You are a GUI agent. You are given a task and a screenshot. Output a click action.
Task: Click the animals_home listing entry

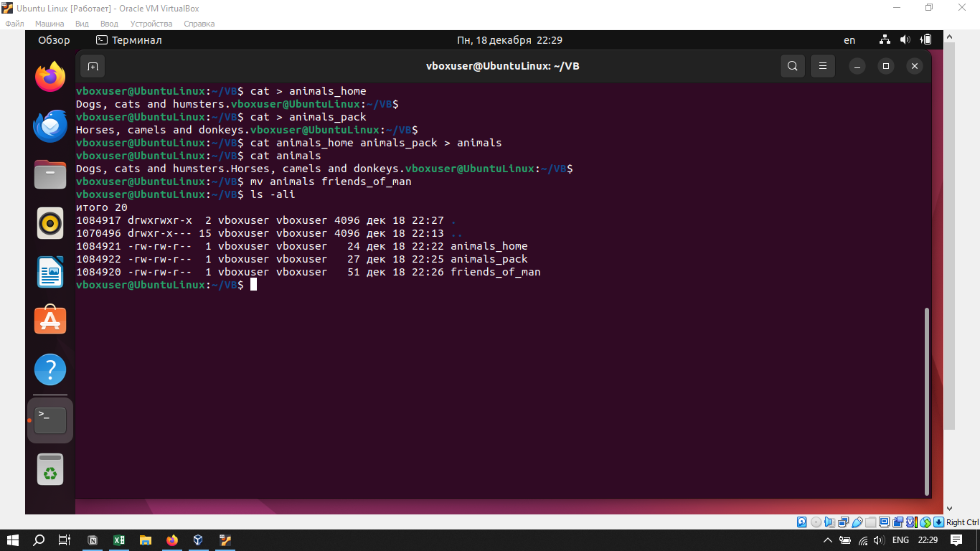pyautogui.click(x=489, y=246)
